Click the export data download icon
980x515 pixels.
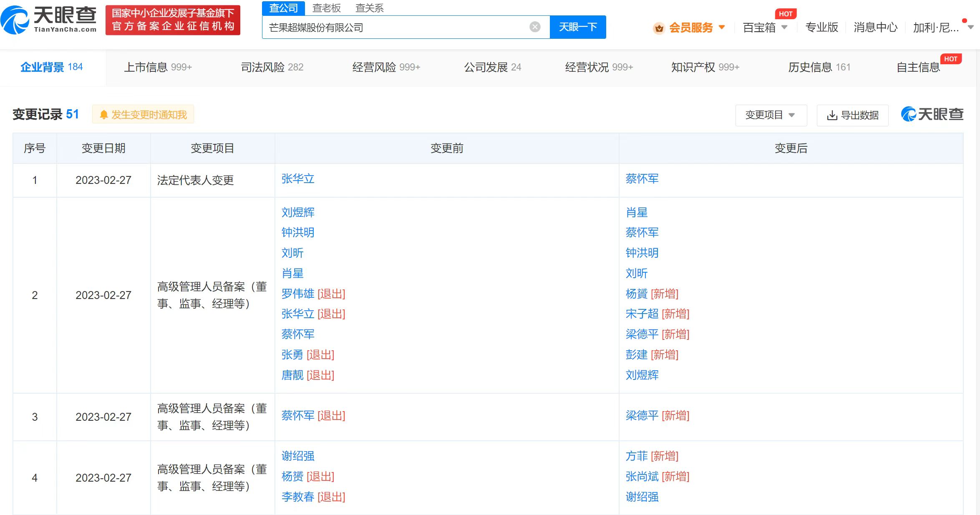(832, 115)
